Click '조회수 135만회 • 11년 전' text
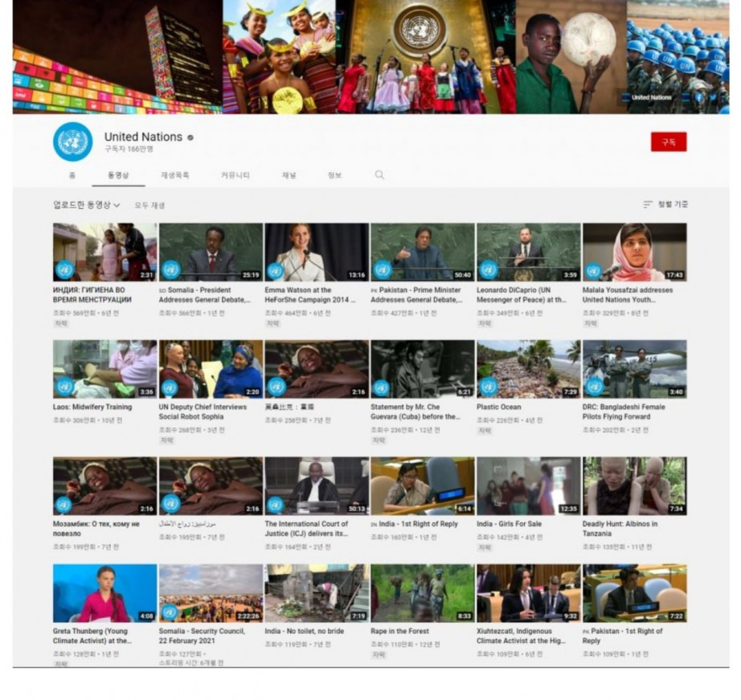Image resolution: width=741 pixels, height=700 pixels. [617, 546]
